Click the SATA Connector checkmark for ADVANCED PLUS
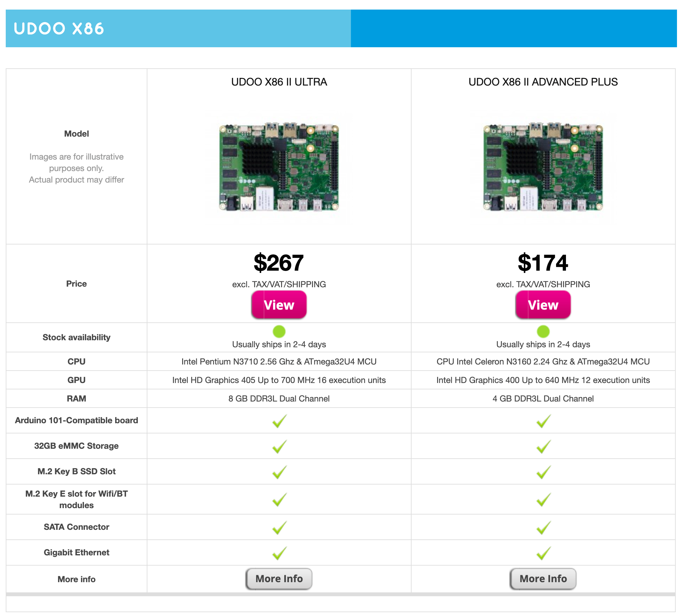The image size is (684, 616). pos(543,527)
